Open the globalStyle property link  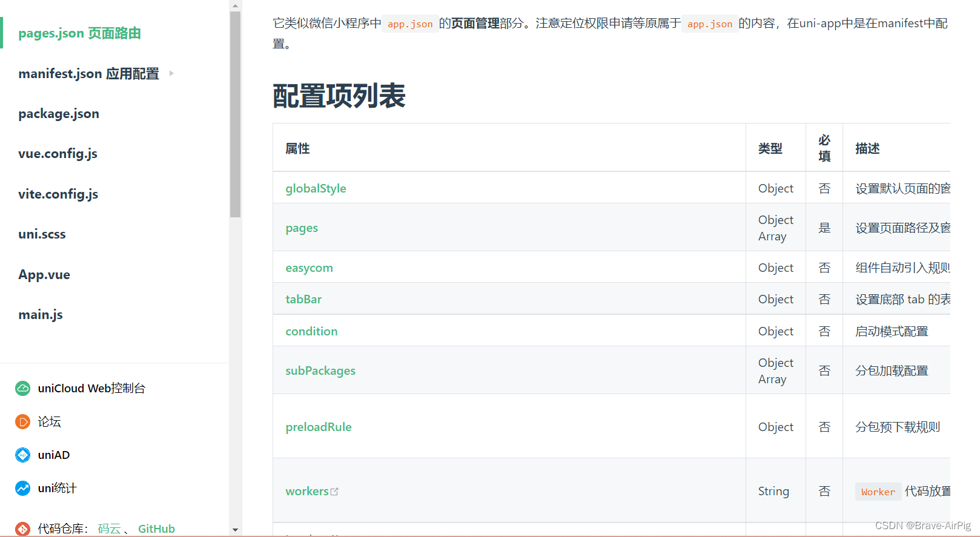(316, 188)
